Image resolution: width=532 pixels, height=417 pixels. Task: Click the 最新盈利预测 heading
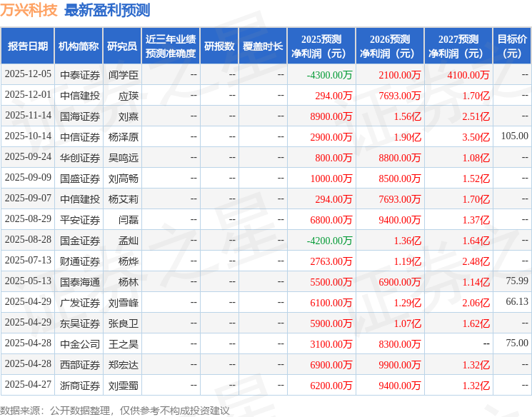[x=107, y=10]
